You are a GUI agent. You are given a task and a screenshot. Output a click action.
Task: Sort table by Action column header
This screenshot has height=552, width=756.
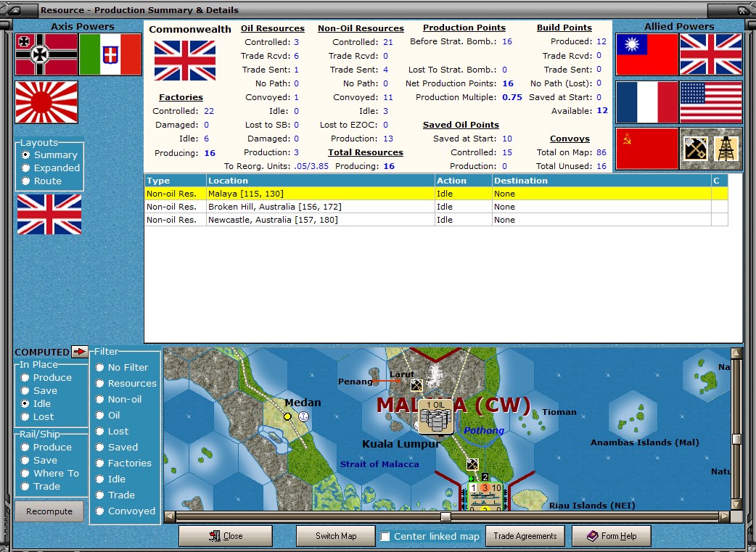[463, 181]
